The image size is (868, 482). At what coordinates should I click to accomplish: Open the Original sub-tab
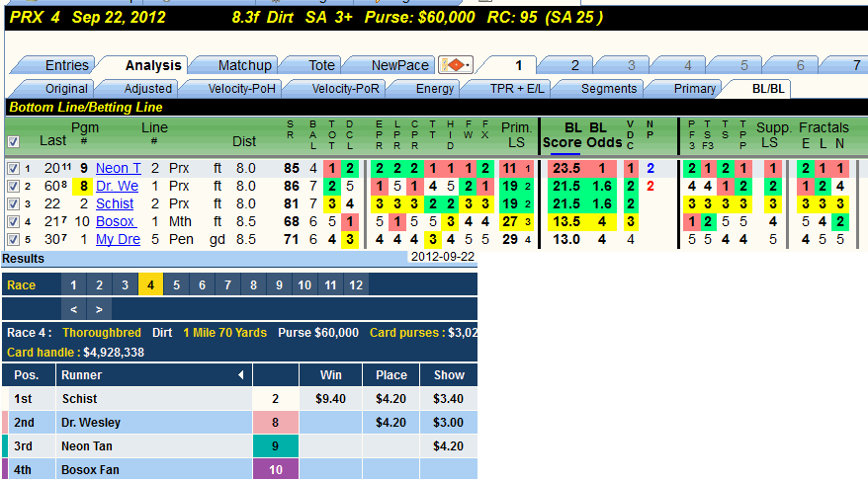(x=59, y=89)
